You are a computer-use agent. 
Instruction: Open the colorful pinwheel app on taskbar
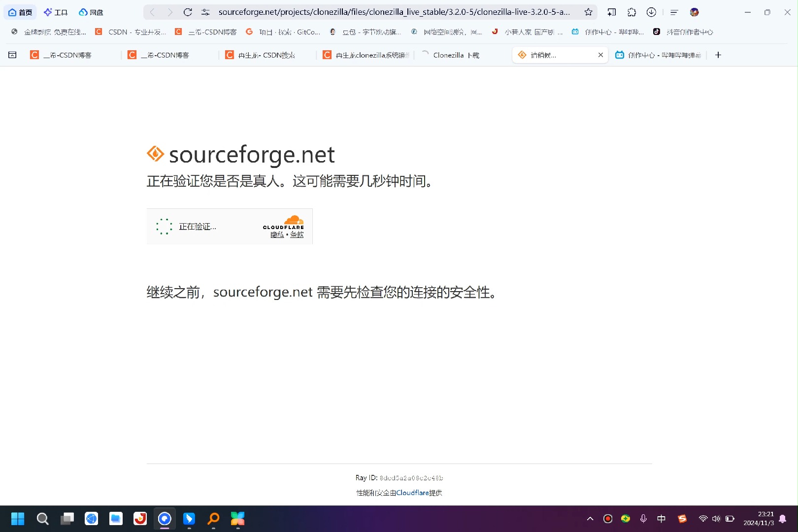pos(237,519)
